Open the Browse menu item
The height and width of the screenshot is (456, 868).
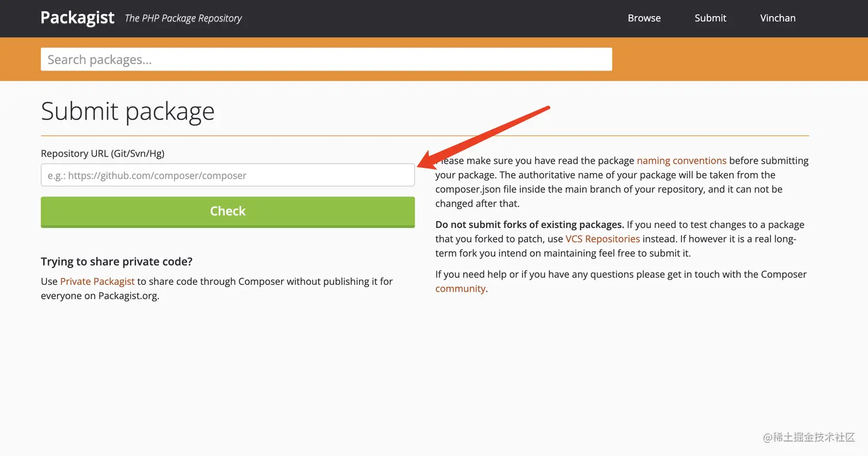(644, 18)
